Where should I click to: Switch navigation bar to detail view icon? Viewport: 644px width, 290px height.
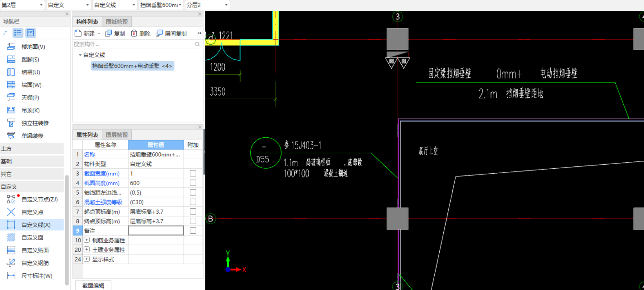pos(30,33)
